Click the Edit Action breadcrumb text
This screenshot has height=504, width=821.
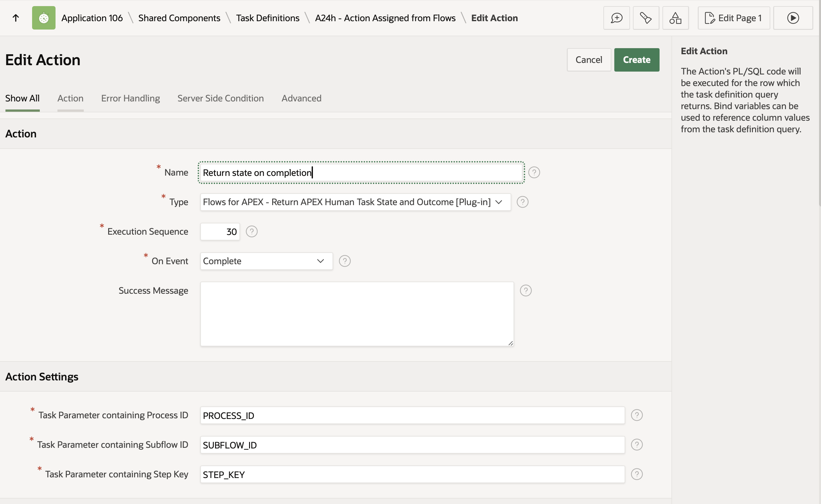coord(495,18)
